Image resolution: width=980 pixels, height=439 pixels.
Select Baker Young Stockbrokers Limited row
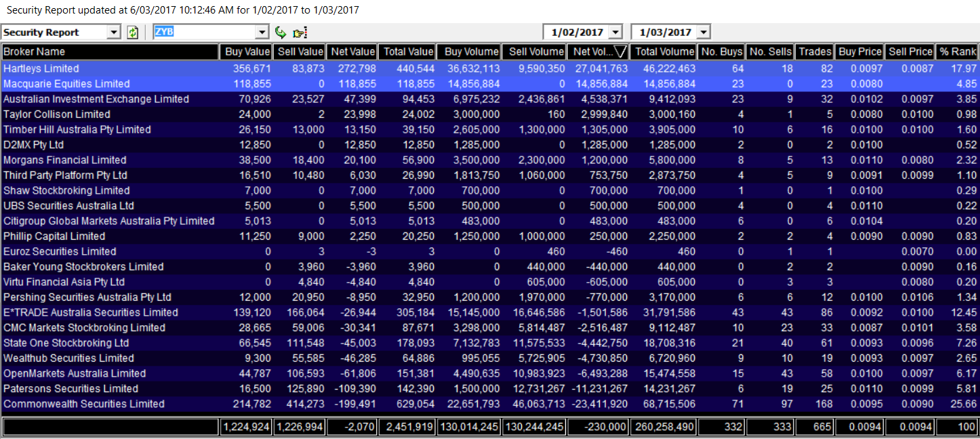coord(490,267)
